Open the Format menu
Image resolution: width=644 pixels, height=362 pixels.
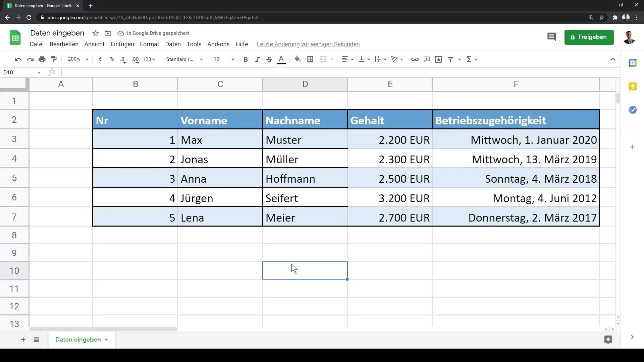click(150, 44)
